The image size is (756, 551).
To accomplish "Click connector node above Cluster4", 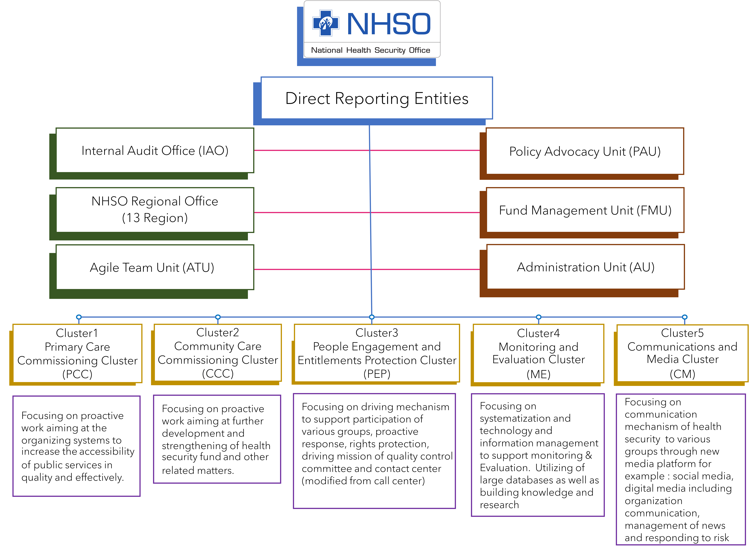I will (538, 317).
